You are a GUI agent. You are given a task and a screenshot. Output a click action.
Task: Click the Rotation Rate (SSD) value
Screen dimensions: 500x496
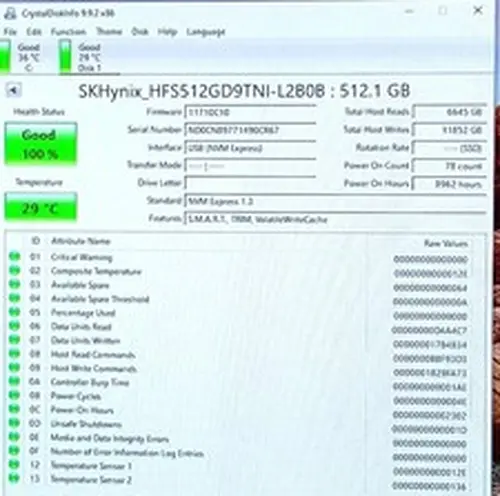[449, 148]
